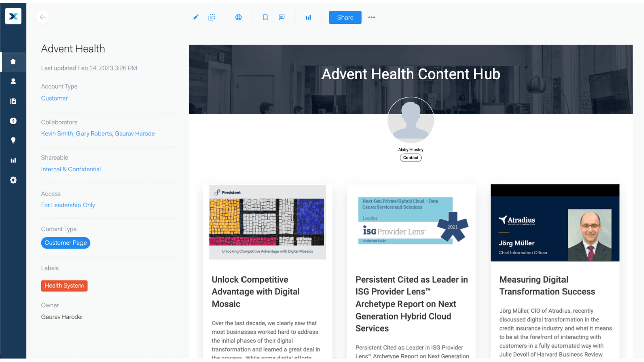Click the X logo in the sidebar
Screen dimensions: 644x362
[13, 17]
